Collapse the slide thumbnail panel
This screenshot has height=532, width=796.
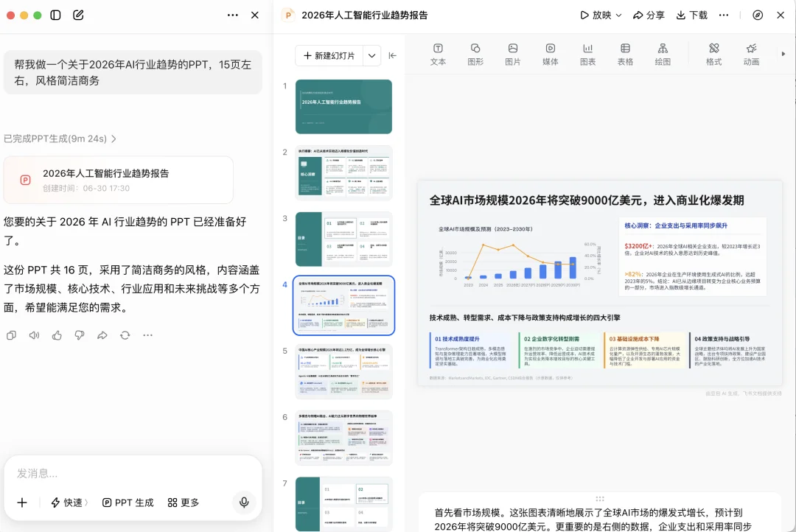(392, 56)
